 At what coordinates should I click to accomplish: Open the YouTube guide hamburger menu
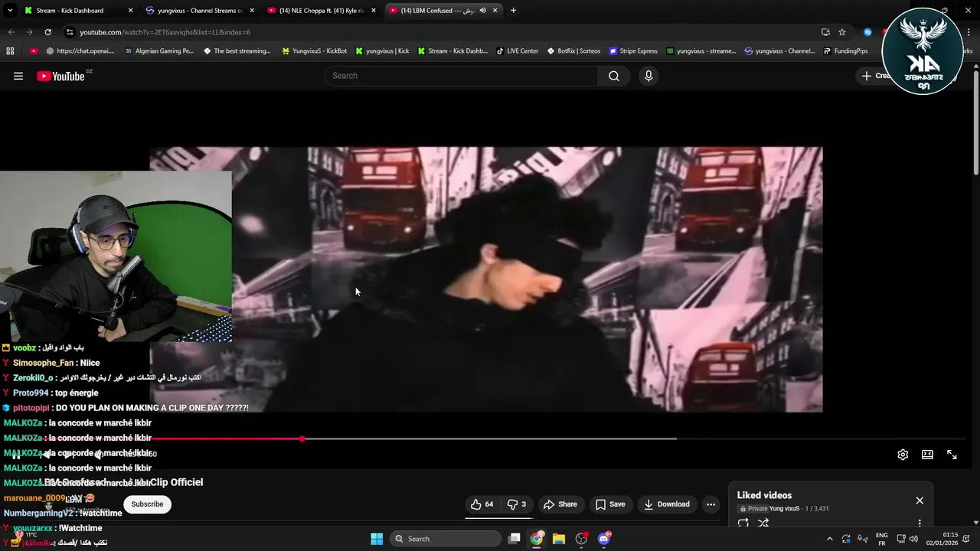(x=18, y=76)
